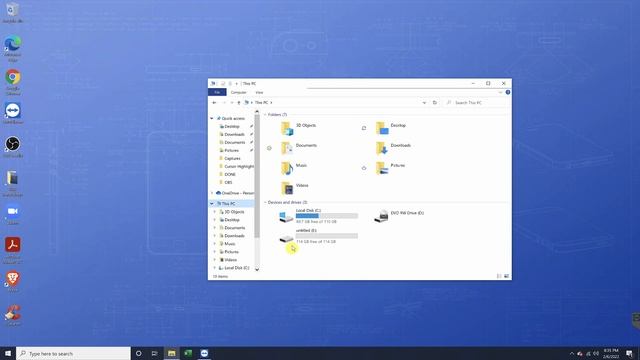Select the OBS folder in Quick access
640x360 pixels.
[x=228, y=182]
